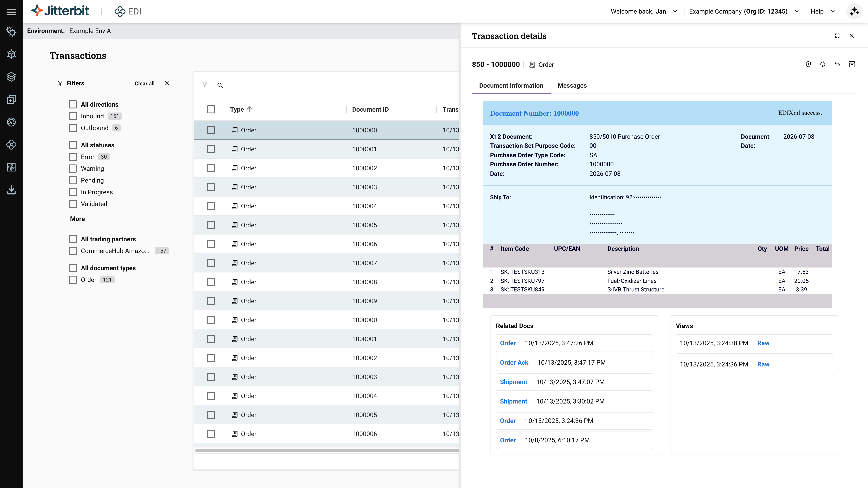The width and height of the screenshot is (868, 488).
Task: Open the AI sparkle assistant icon
Action: pos(854,12)
